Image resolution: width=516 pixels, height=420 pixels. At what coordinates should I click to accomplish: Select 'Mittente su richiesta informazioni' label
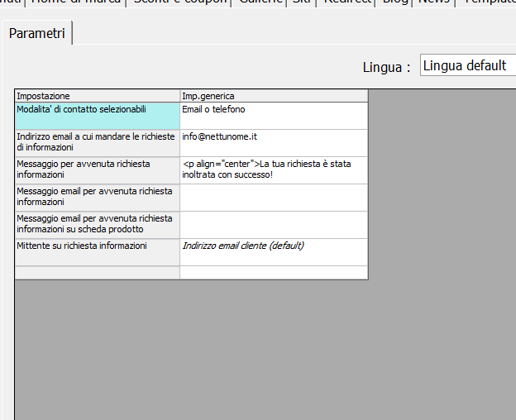98,252
